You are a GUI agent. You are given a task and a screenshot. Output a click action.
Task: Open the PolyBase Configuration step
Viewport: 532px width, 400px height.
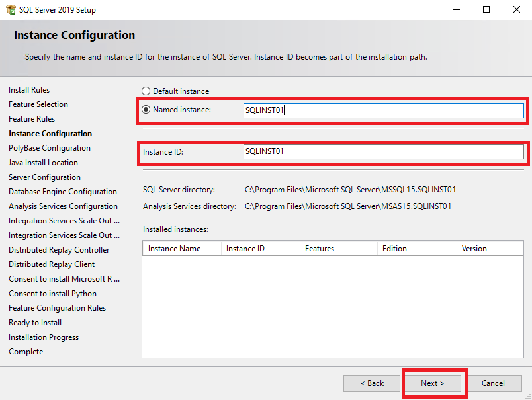click(50, 148)
